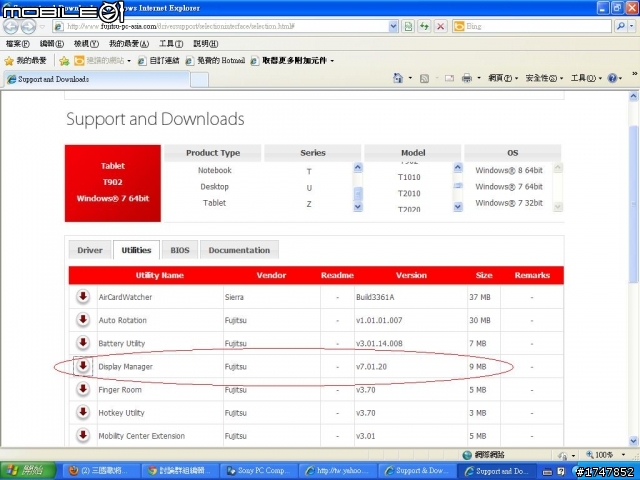Open Sony PC Comp taskbar window
The height and width of the screenshot is (480, 640).
point(259,471)
